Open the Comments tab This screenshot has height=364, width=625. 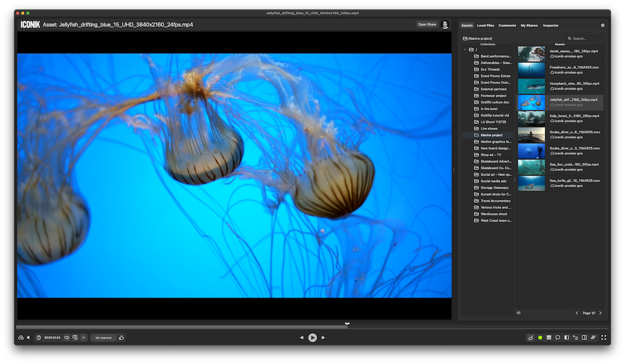(x=507, y=25)
